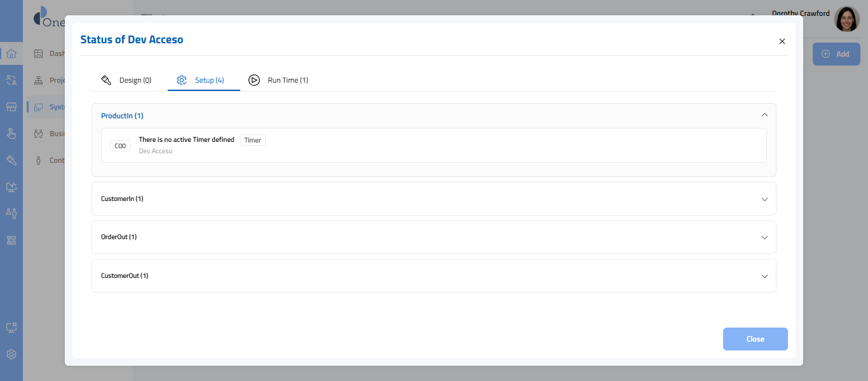Open the settings gear in left sidebar

point(11,354)
